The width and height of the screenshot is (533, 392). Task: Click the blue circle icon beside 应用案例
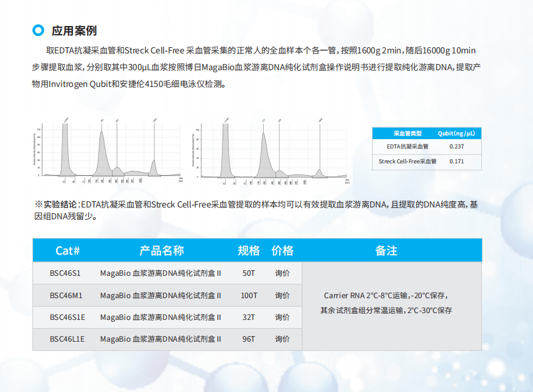tap(39, 30)
